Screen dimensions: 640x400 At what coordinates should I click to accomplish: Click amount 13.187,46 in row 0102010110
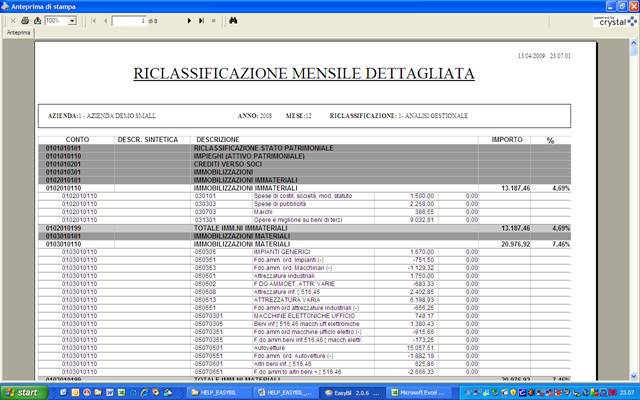click(x=516, y=188)
